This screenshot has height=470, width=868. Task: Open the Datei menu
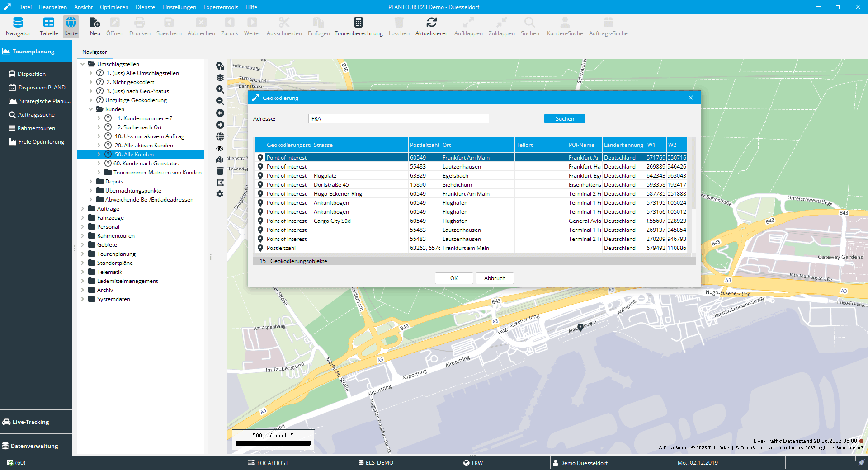coord(25,7)
